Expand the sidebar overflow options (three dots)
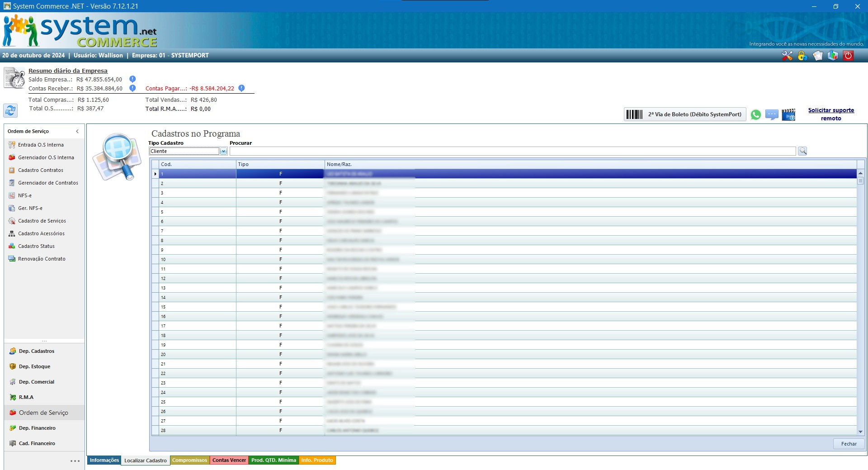The image size is (868, 470). [75, 461]
